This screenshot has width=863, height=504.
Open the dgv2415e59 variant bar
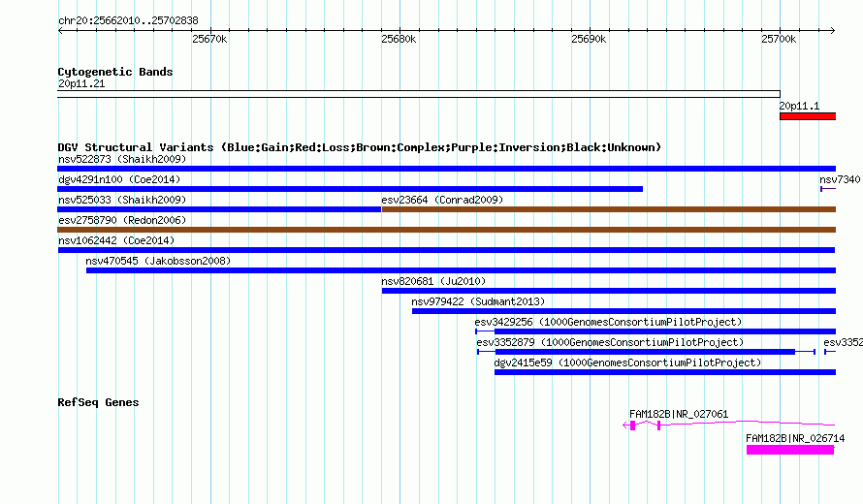tap(665, 372)
